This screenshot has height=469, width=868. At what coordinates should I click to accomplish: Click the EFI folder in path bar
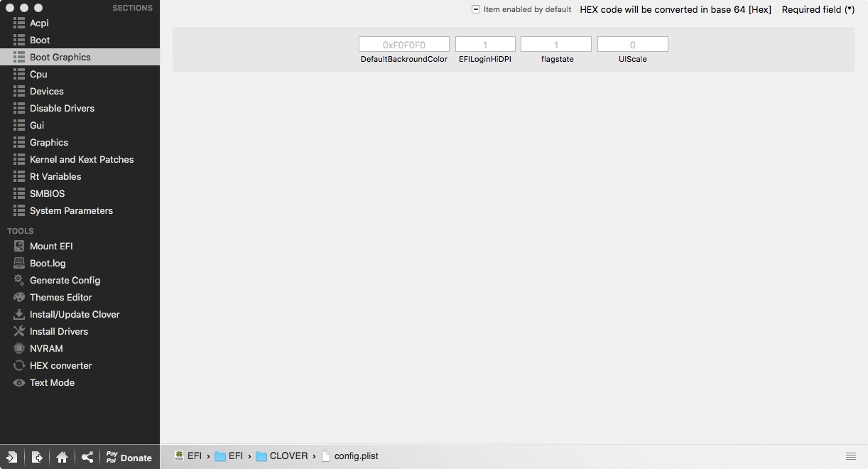coord(229,455)
